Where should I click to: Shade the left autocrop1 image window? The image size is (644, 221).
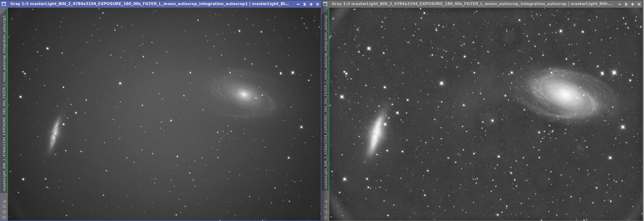pos(304,4)
